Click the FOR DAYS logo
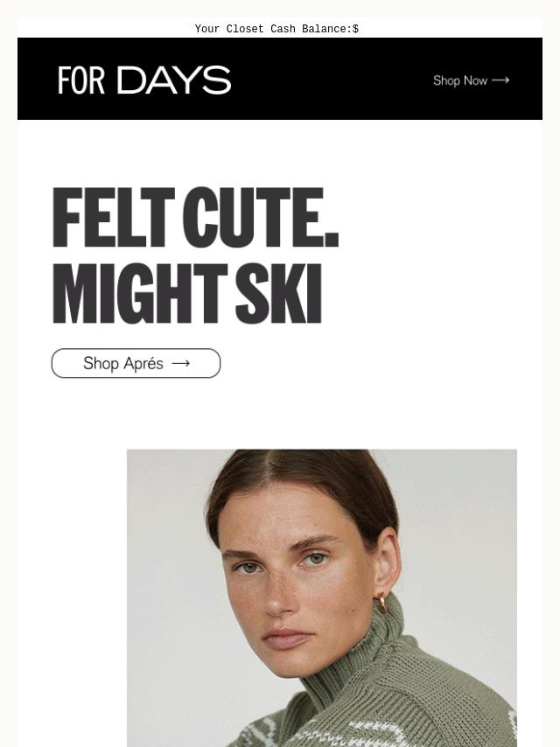 coord(144,80)
